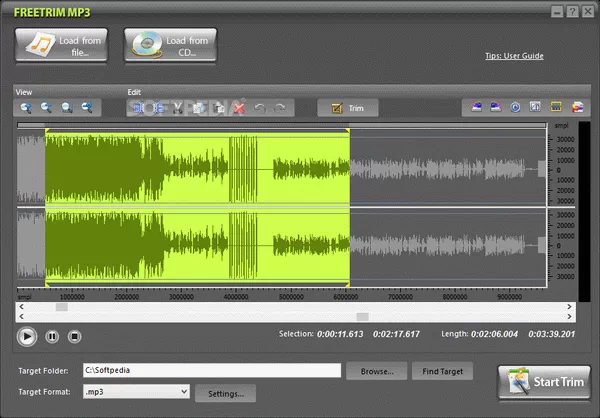This screenshot has width=600, height=418.
Task: Open format Settings... button
Action: [225, 393]
